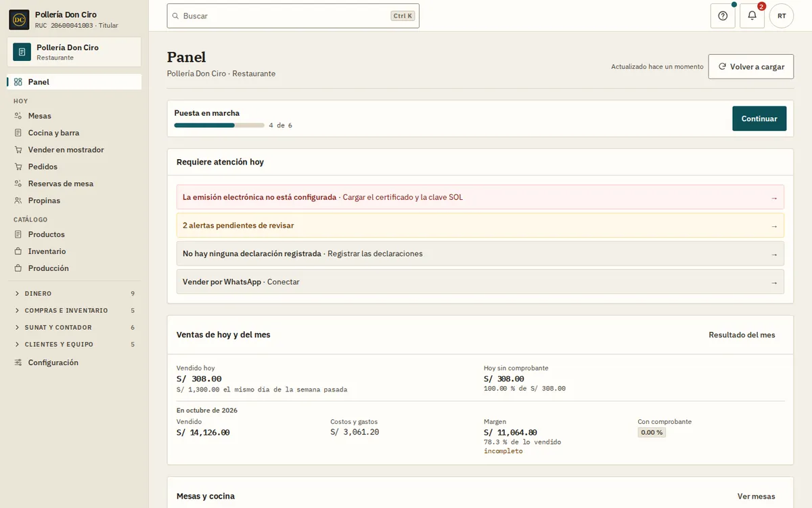
Task: Click the Costos y gastos S/ 3,061.20 value
Action: pyautogui.click(x=355, y=431)
